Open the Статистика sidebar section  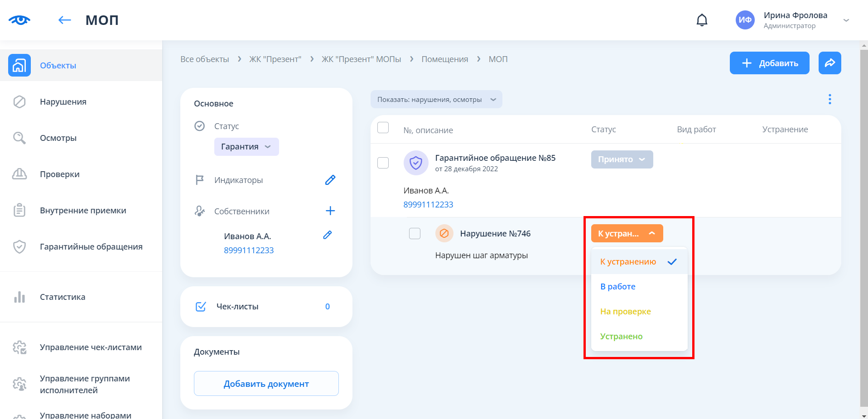tap(63, 297)
